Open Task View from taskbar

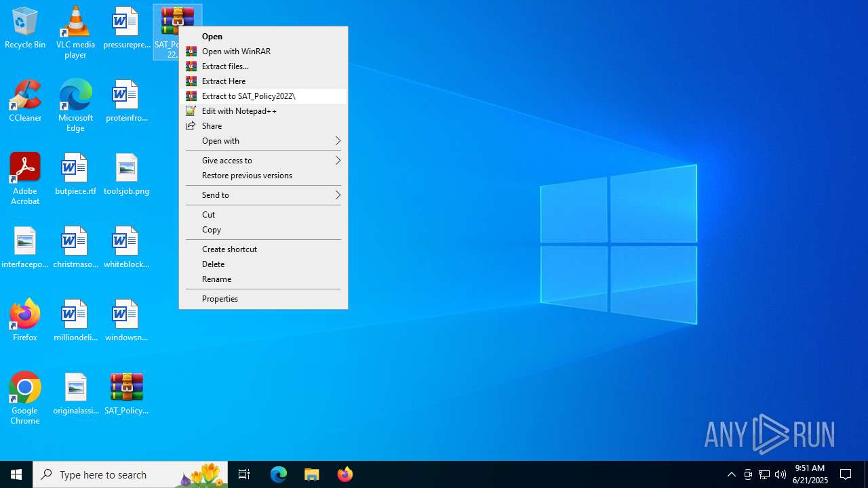(244, 474)
